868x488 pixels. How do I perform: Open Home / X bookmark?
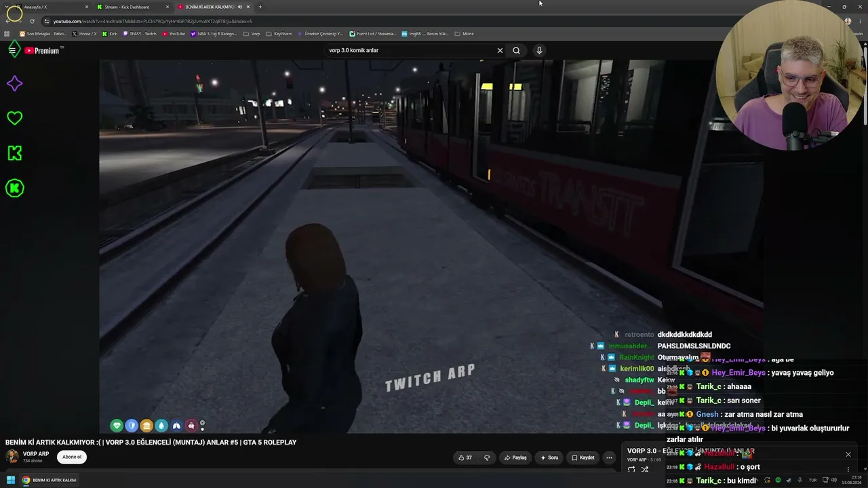click(85, 34)
